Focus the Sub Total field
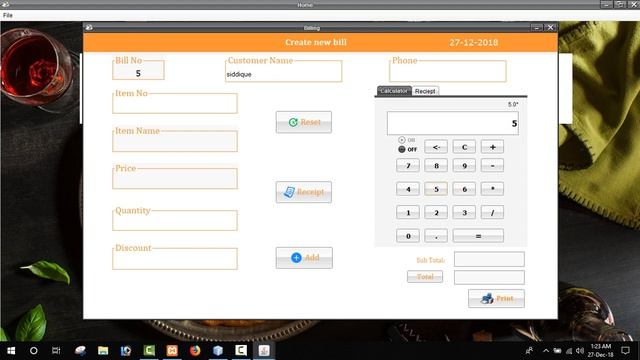Screen dimensions: 640x360 click(489, 259)
